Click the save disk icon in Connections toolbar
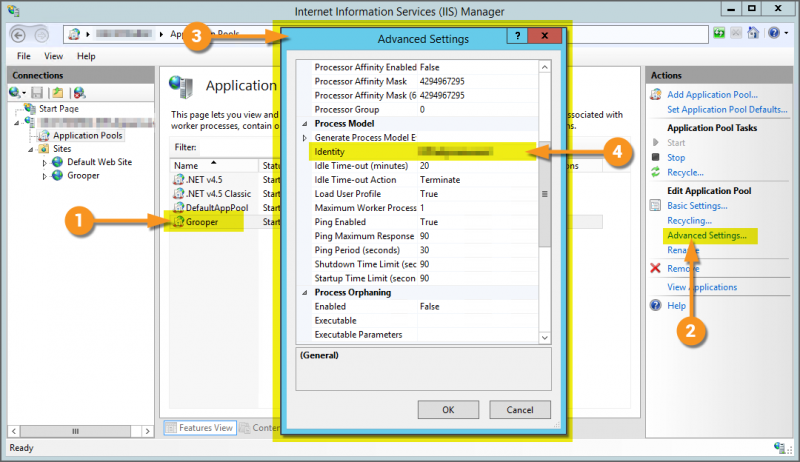This screenshot has width=800, height=462. 37,92
